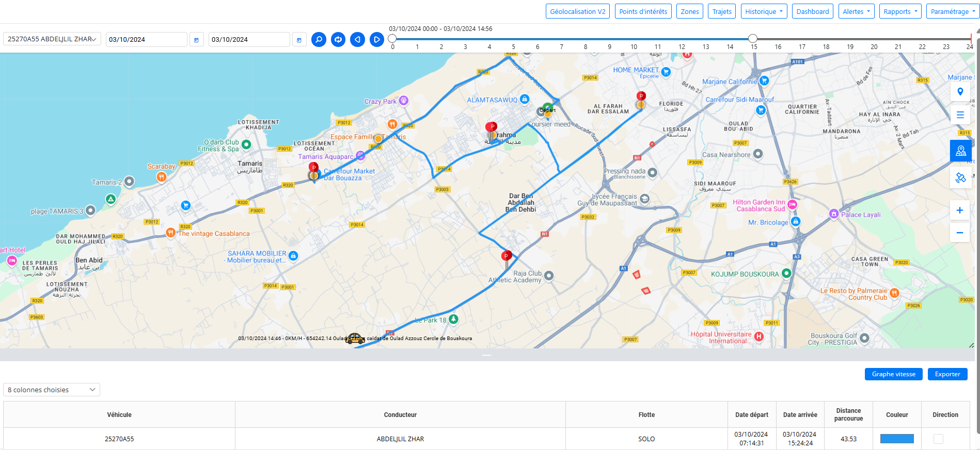Click the ABDELJLIL ZHAR driver cell
The width and height of the screenshot is (980, 450).
400,439
